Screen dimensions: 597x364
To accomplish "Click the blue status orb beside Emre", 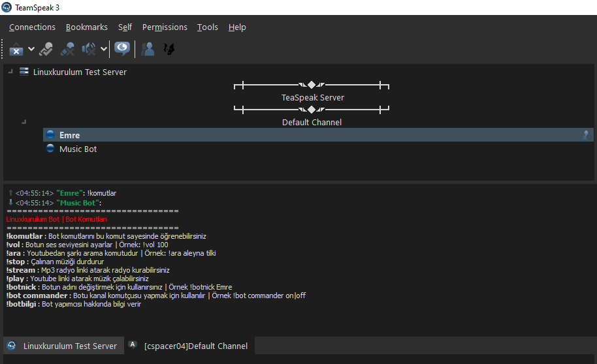I will pyautogui.click(x=50, y=134).
